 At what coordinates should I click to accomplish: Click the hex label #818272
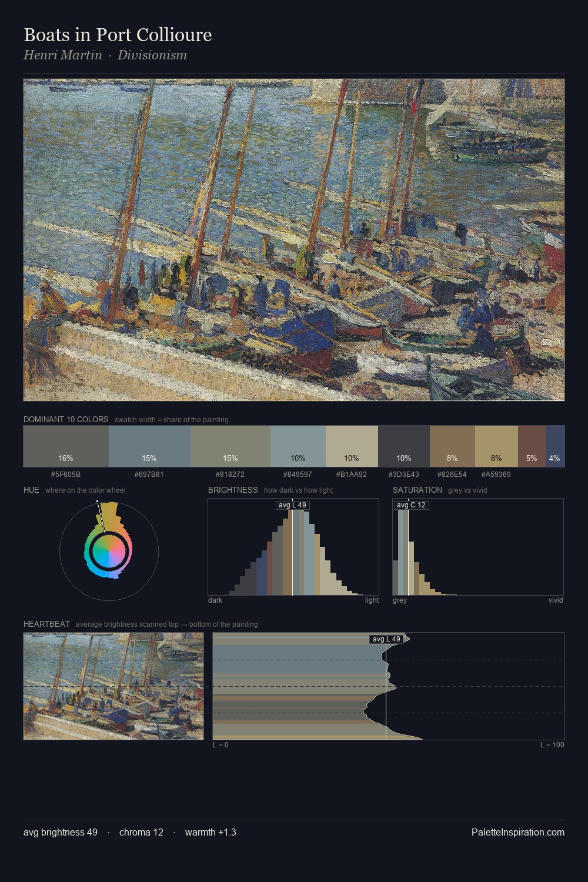pos(230,475)
